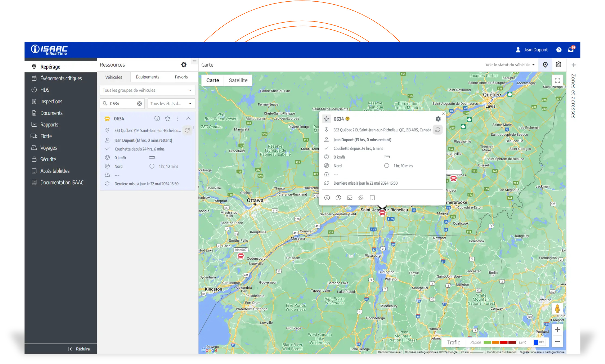Select the Satellite map view tab
The width and height of the screenshot is (605, 364).
pyautogui.click(x=238, y=80)
